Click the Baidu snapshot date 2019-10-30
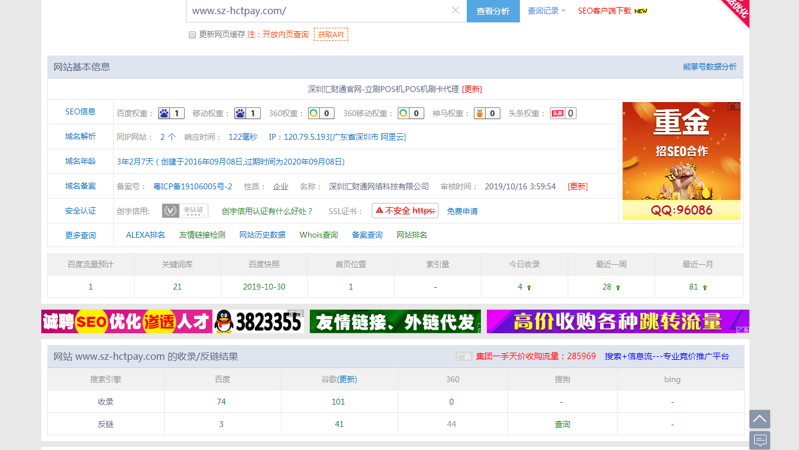799x450 pixels. coord(264,287)
